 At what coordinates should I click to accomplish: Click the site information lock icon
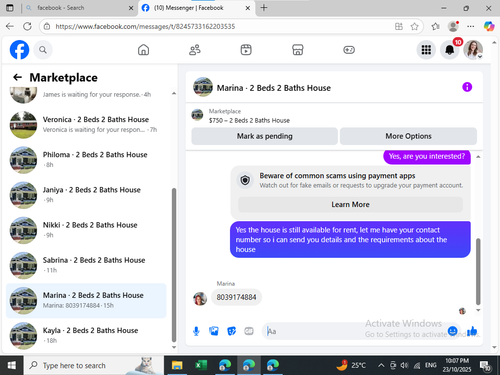[x=47, y=26]
